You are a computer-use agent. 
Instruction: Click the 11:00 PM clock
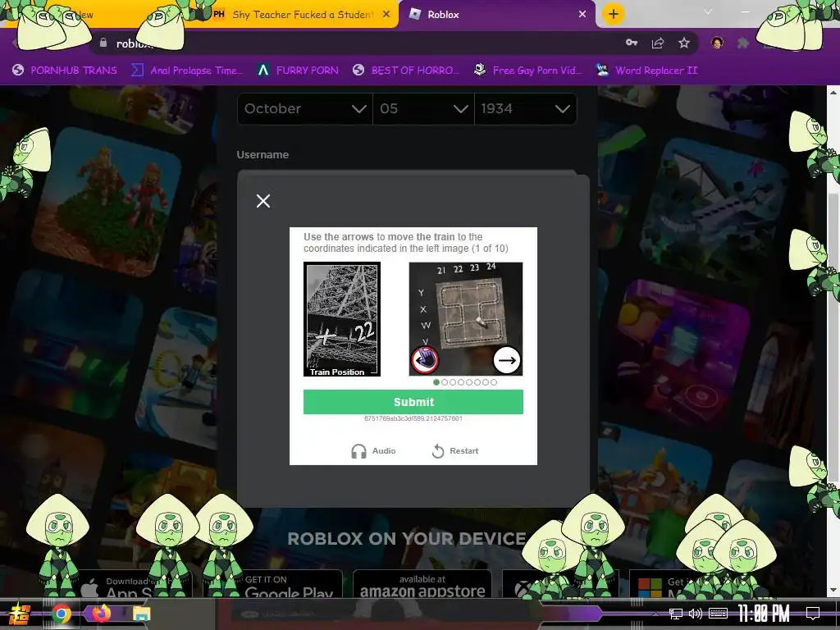pyautogui.click(x=764, y=614)
